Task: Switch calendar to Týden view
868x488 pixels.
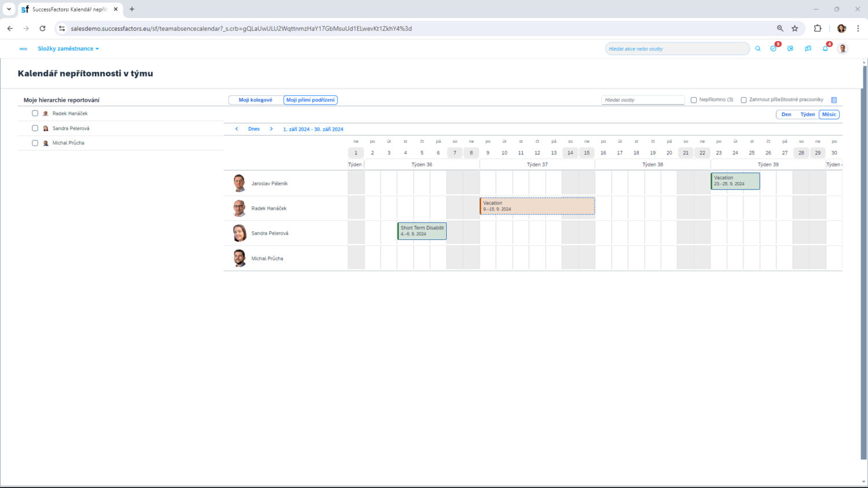Action: tap(807, 114)
